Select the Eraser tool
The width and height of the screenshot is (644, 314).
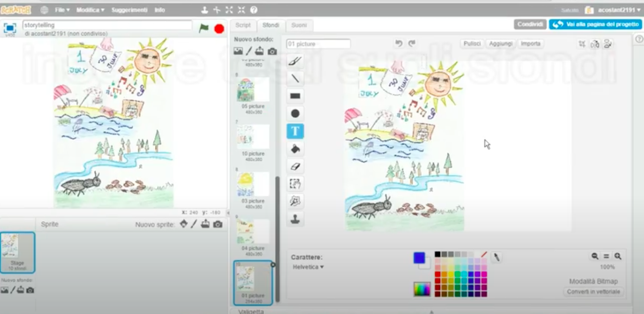point(295,167)
